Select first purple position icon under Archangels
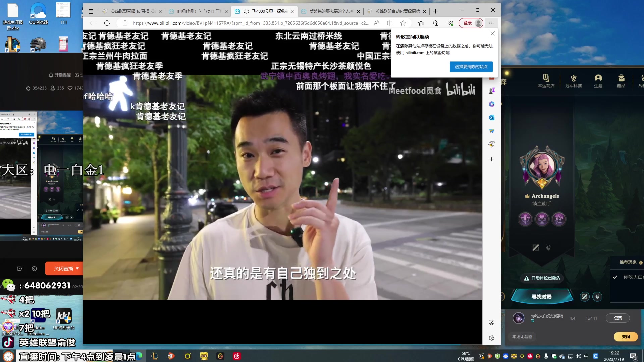This screenshot has width=644, height=362. (x=525, y=219)
